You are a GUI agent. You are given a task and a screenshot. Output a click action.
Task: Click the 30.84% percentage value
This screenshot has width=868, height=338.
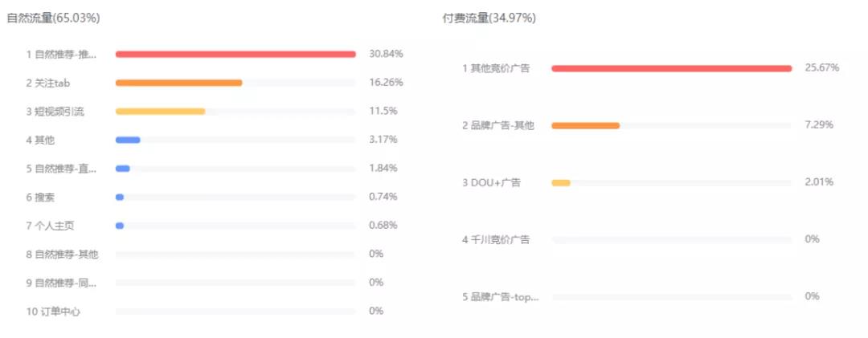(386, 54)
